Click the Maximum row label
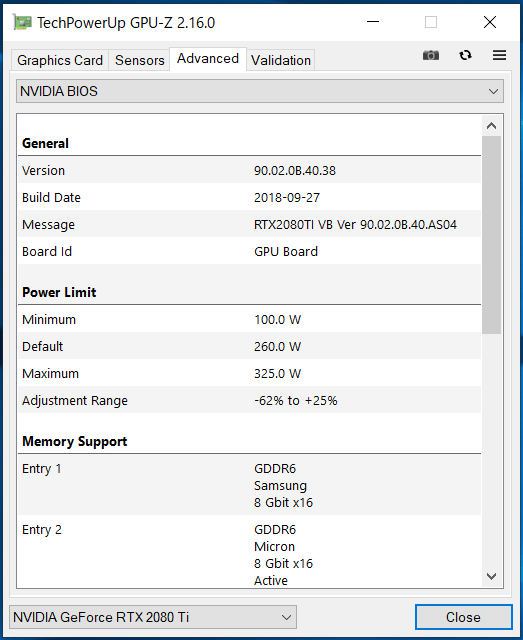This screenshot has width=523, height=640. [50, 373]
